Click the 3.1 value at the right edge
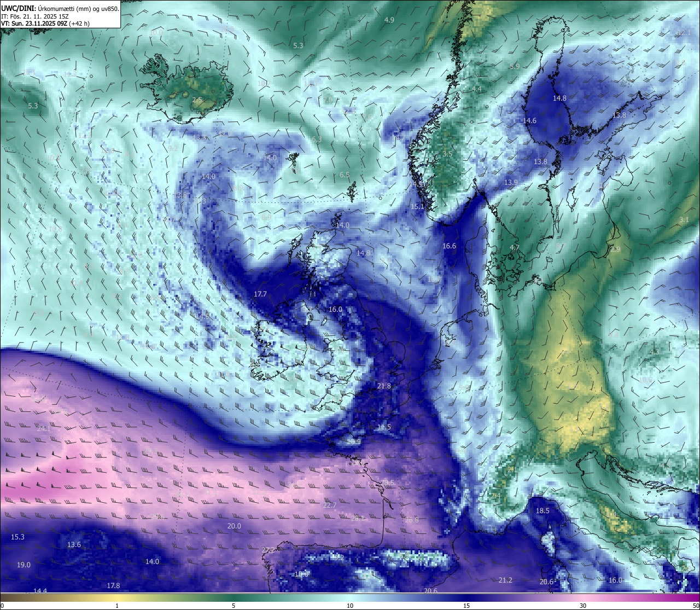The width and height of the screenshot is (700, 610). pos(684,220)
